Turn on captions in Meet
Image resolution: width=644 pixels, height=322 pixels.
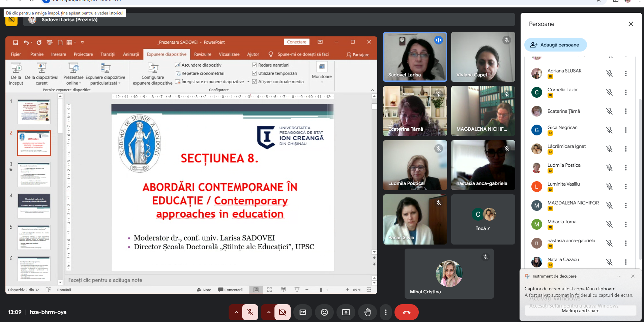pyautogui.click(x=303, y=312)
